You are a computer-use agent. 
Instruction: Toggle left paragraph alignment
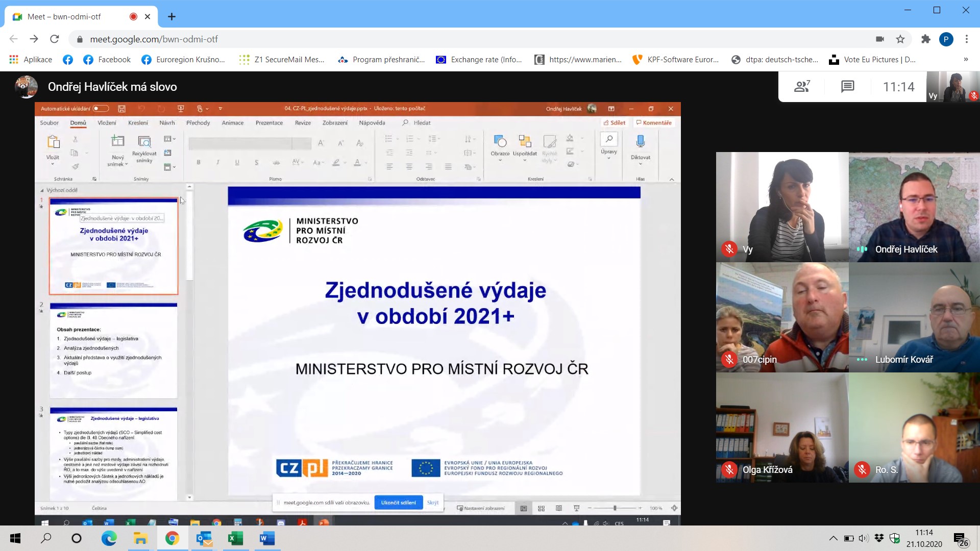point(389,167)
